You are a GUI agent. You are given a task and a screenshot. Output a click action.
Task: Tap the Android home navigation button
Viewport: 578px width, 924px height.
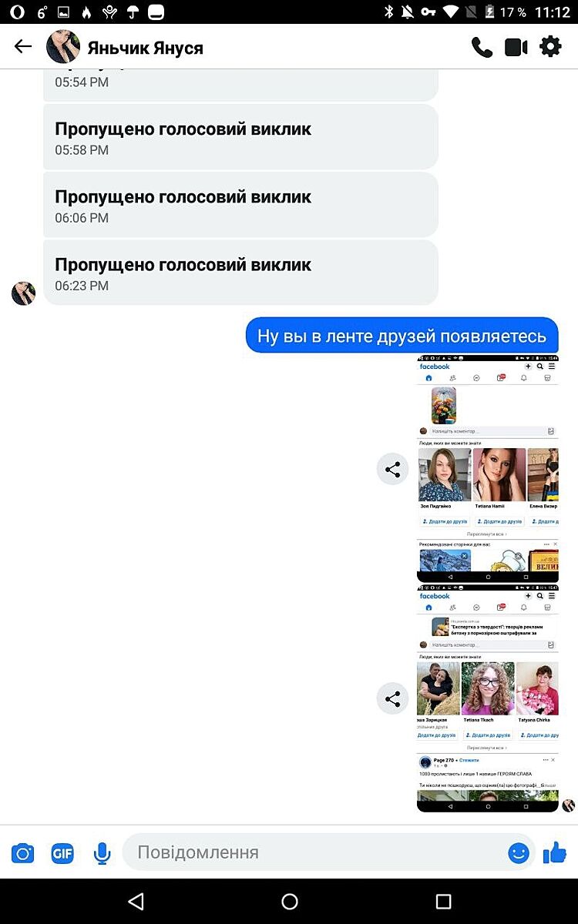point(289,901)
